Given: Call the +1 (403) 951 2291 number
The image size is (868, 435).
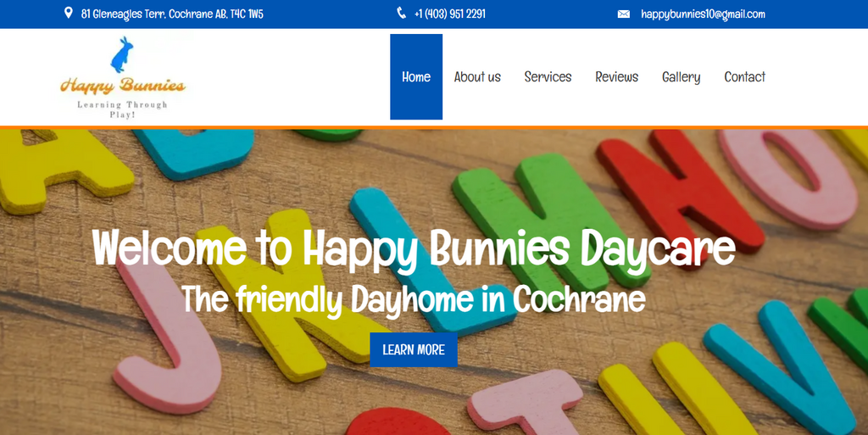Looking at the screenshot, I should point(449,14).
